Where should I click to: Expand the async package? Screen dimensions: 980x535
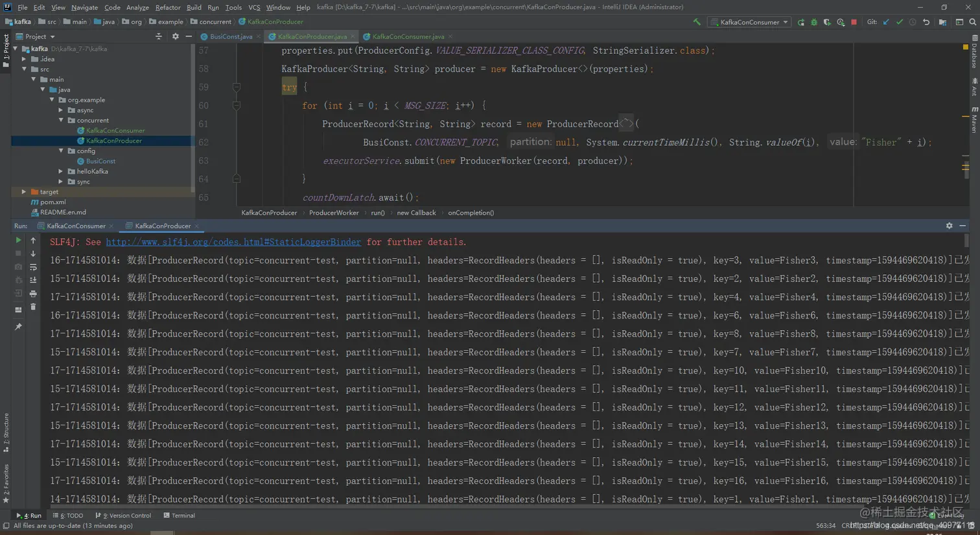click(62, 110)
